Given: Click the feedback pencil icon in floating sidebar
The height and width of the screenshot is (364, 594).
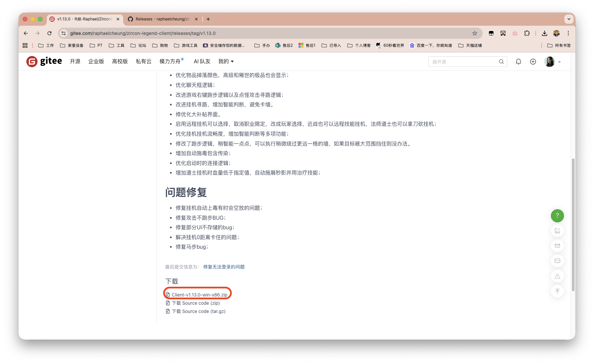Looking at the screenshot, I should point(557,231).
